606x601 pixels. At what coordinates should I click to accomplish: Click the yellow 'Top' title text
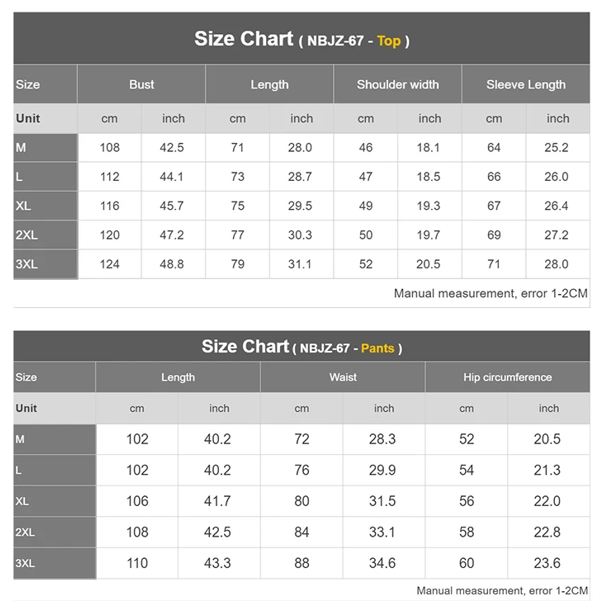389,41
